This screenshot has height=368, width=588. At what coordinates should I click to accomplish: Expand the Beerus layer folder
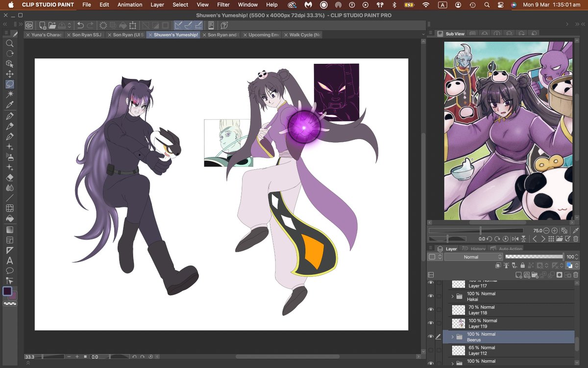(452, 337)
